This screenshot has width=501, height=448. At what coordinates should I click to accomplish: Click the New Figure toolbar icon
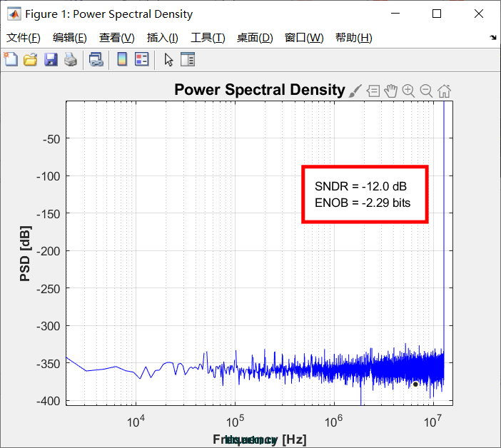[11, 60]
